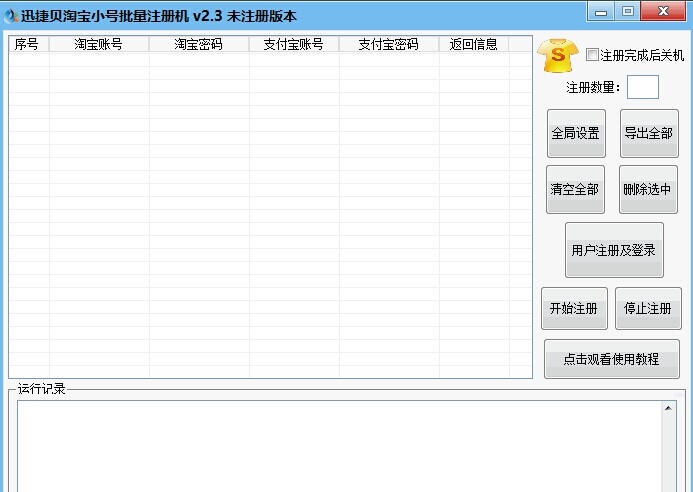
Task: Minimize the window
Action: [x=601, y=11]
